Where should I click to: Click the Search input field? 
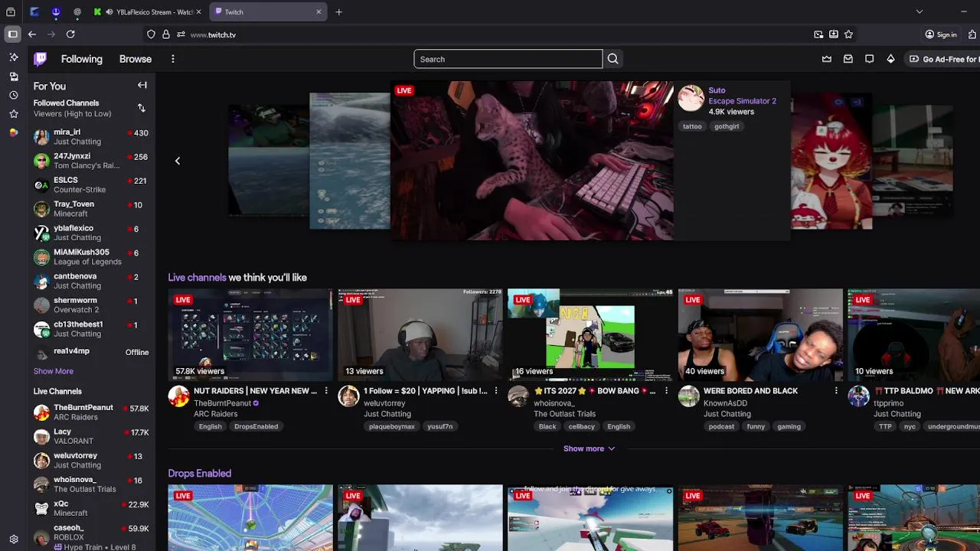pyautogui.click(x=508, y=59)
